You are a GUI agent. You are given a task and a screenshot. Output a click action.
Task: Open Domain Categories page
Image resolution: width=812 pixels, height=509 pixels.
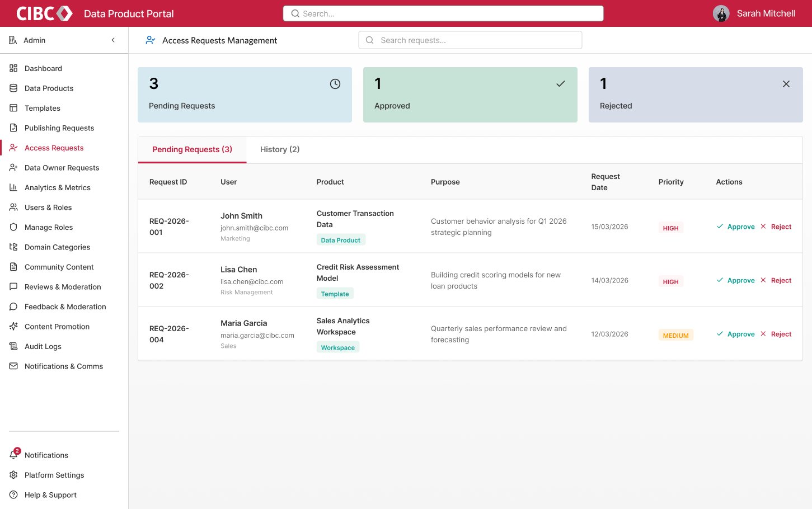[64, 247]
